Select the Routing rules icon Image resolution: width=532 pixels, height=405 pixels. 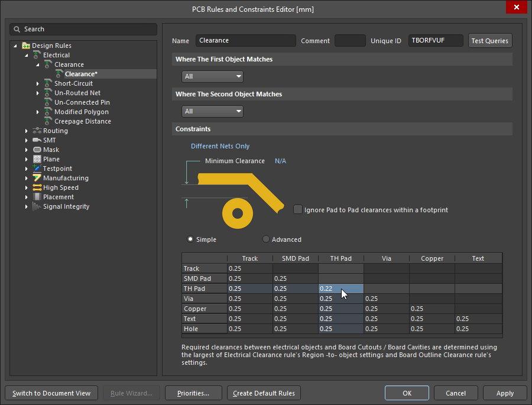pyautogui.click(x=35, y=131)
